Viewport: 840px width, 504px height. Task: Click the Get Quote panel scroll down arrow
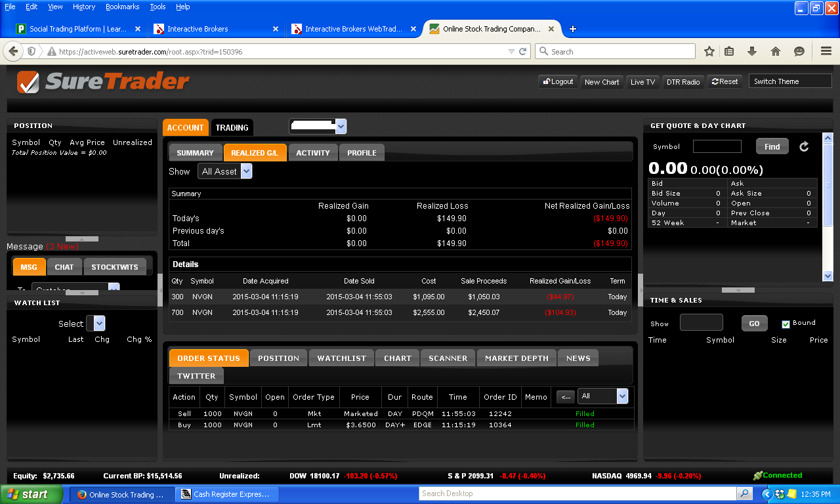click(828, 276)
